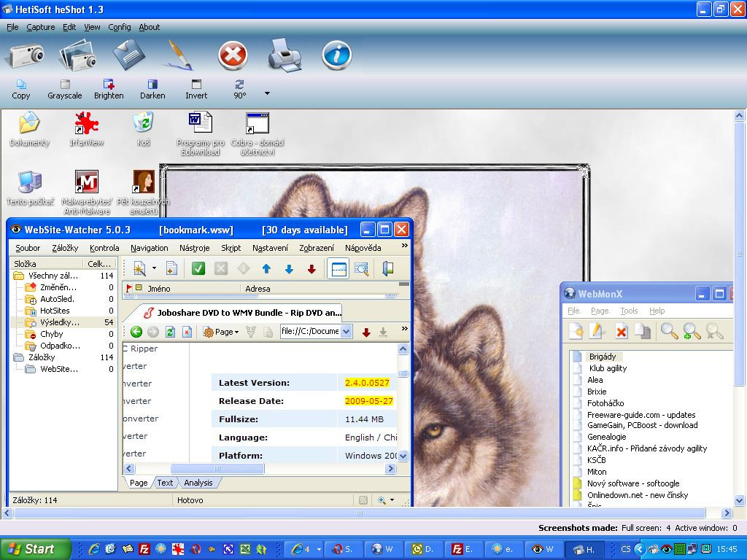Click the large red X delete icon
This screenshot has height=560, width=747.
233,55
